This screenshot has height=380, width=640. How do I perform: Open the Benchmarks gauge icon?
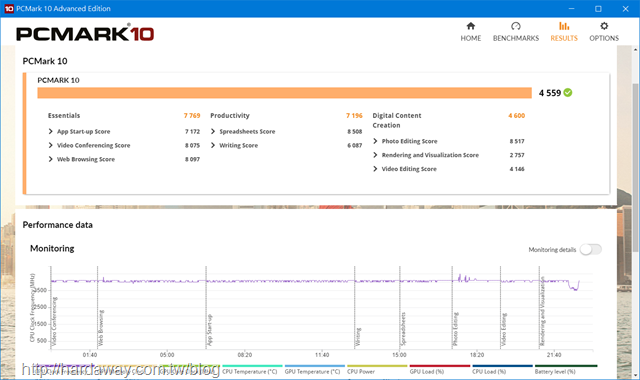(x=516, y=26)
